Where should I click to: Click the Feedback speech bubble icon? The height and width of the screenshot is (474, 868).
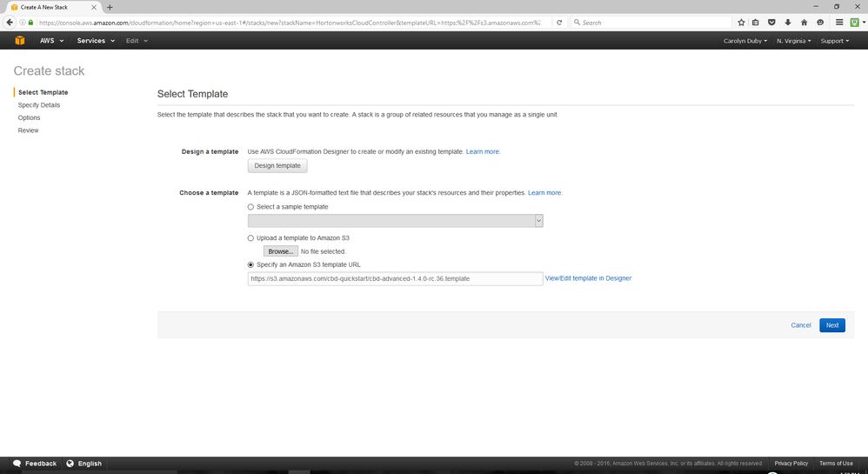tap(17, 464)
